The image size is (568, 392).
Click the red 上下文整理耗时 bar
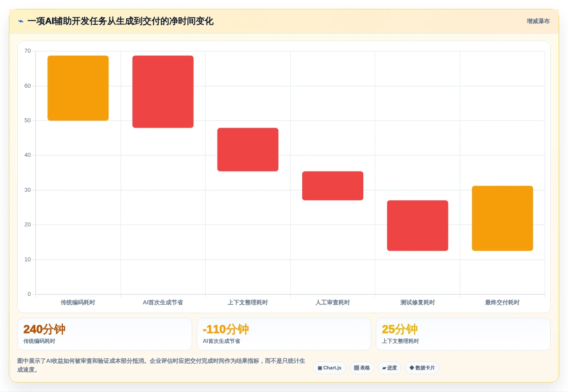(x=248, y=150)
